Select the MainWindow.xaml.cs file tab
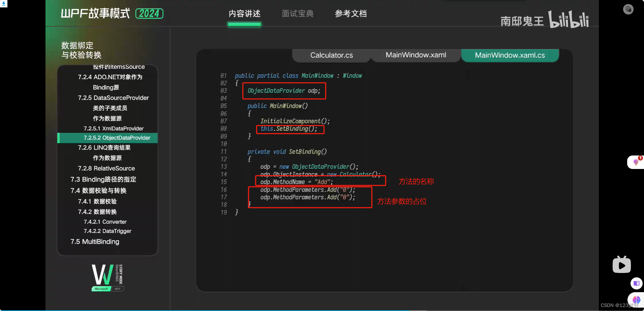Viewport: 644px width, 311px height. (x=510, y=55)
